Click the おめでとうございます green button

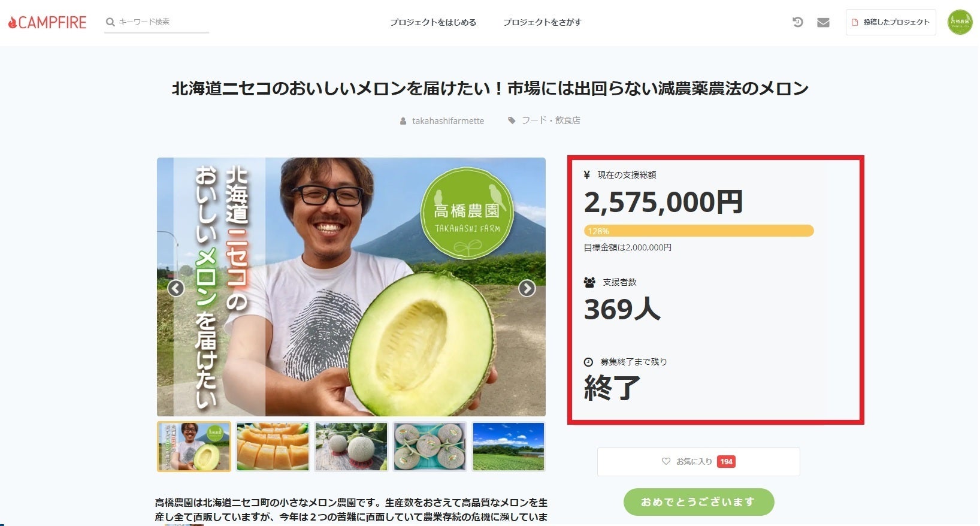pyautogui.click(x=698, y=502)
